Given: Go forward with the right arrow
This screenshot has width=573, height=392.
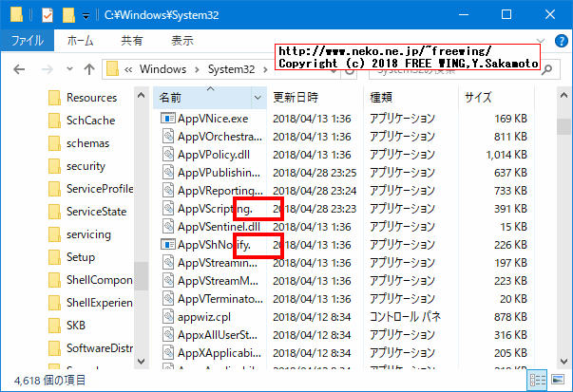Looking at the screenshot, I should click(48, 69).
